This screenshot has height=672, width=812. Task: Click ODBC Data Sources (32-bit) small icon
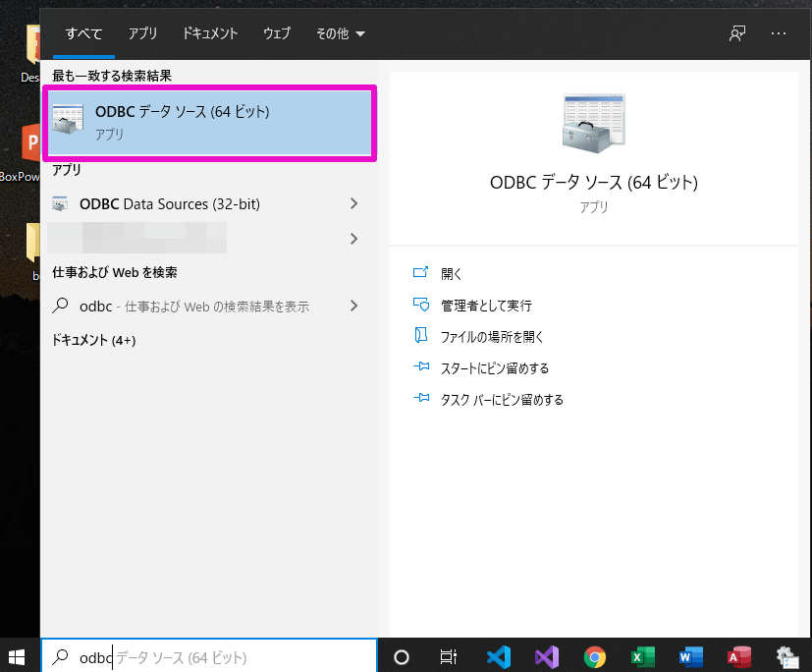[x=60, y=204]
